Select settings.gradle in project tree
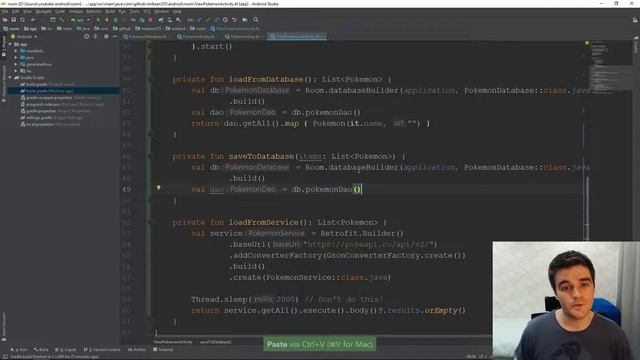 click(52, 118)
